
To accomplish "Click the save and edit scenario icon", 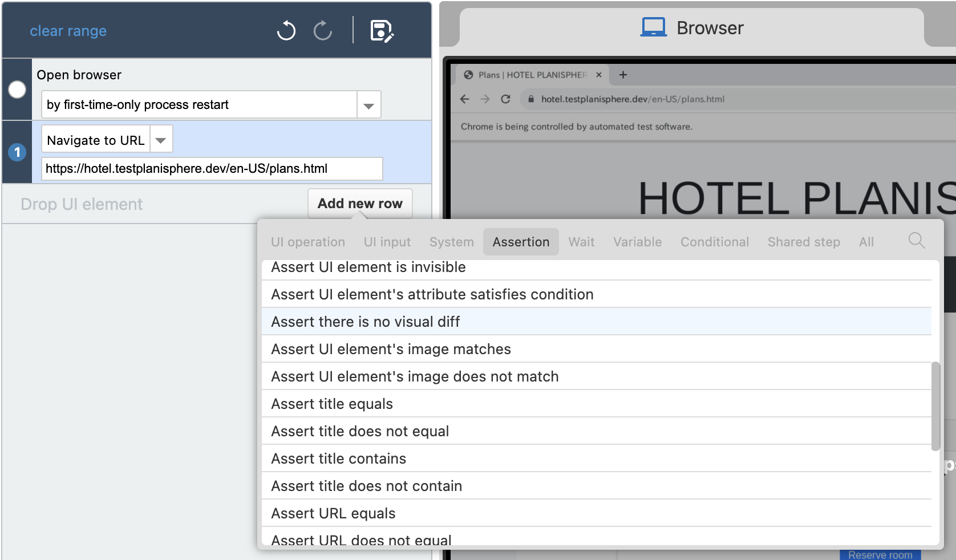I will (382, 31).
